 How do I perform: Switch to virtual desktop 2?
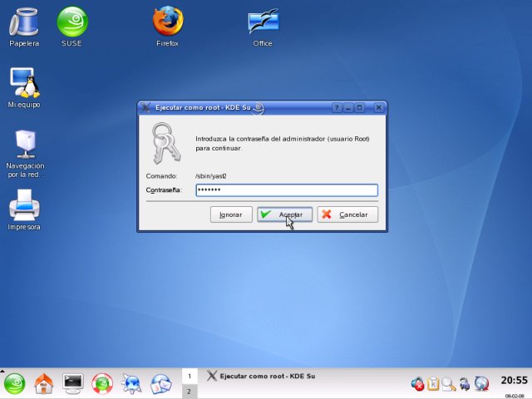coord(190,392)
